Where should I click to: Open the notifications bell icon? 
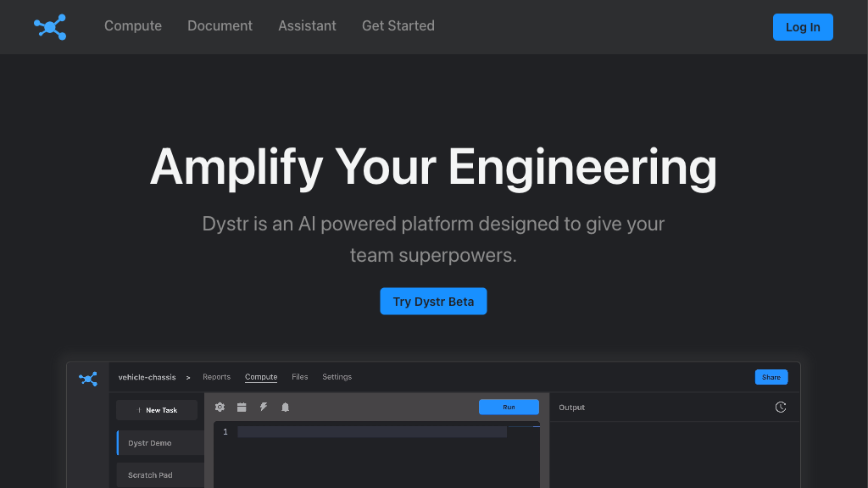point(286,407)
